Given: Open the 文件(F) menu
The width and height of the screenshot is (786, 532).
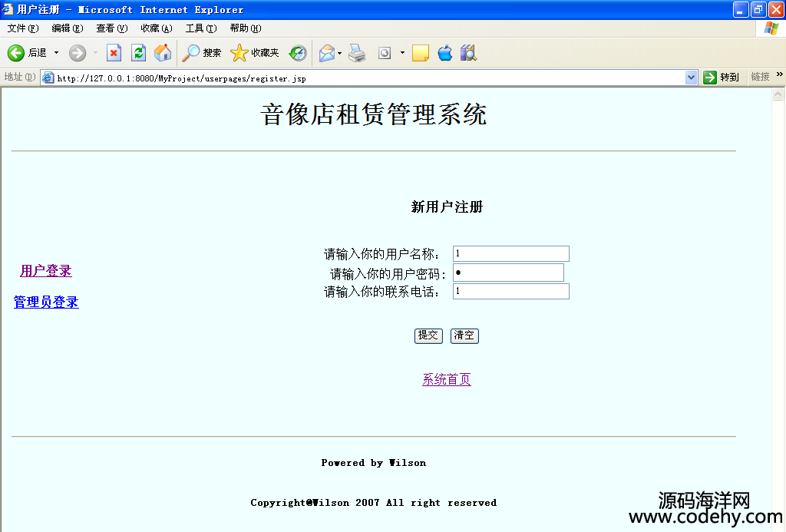Looking at the screenshot, I should click(23, 28).
